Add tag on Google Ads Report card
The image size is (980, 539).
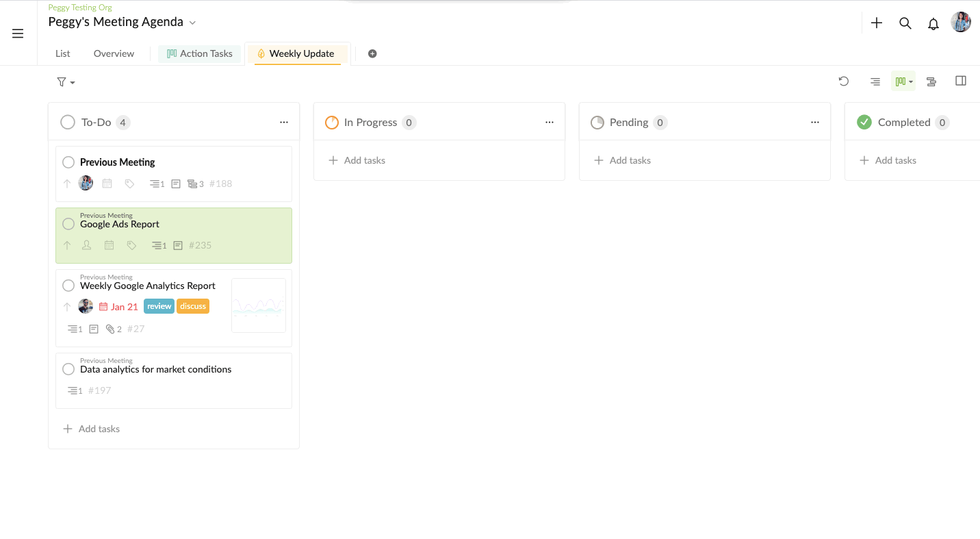point(131,245)
